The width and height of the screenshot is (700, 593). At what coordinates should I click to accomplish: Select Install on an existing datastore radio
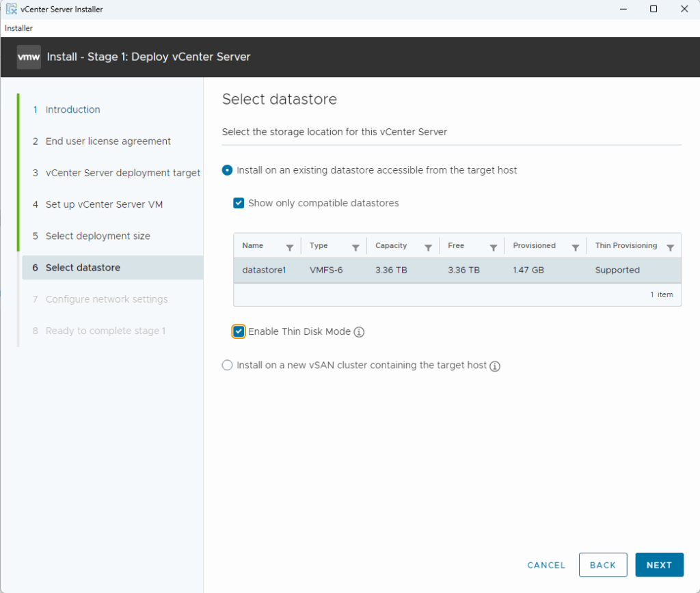point(227,170)
